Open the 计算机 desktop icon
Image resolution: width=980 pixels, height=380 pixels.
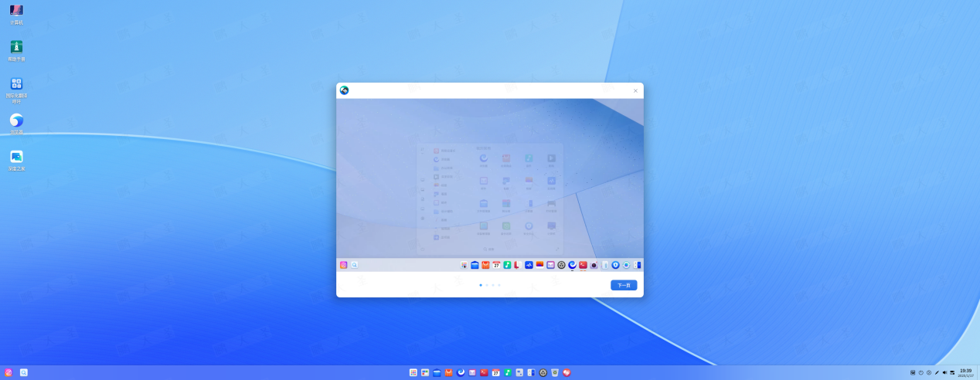pos(16,15)
